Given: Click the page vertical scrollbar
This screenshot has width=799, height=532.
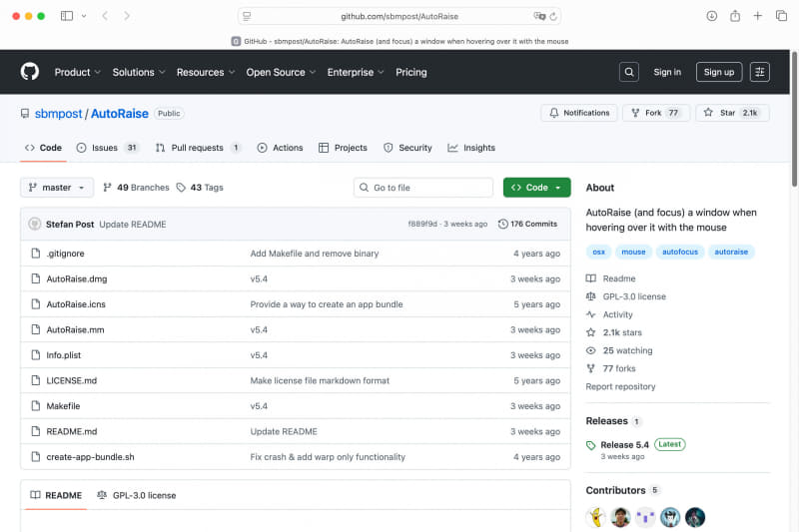Looking at the screenshot, I should (794, 119).
